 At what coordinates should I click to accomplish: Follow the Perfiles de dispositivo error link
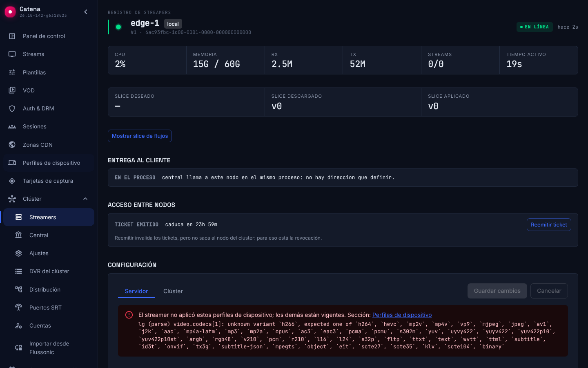tap(402, 315)
